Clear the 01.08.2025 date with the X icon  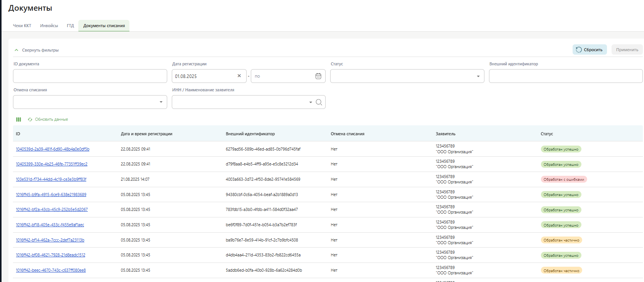coord(239,76)
